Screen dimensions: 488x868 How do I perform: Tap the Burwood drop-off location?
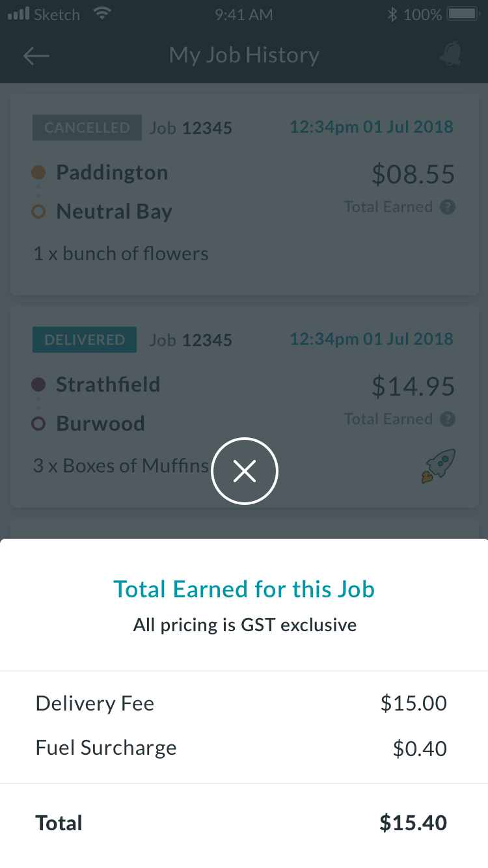tap(100, 424)
